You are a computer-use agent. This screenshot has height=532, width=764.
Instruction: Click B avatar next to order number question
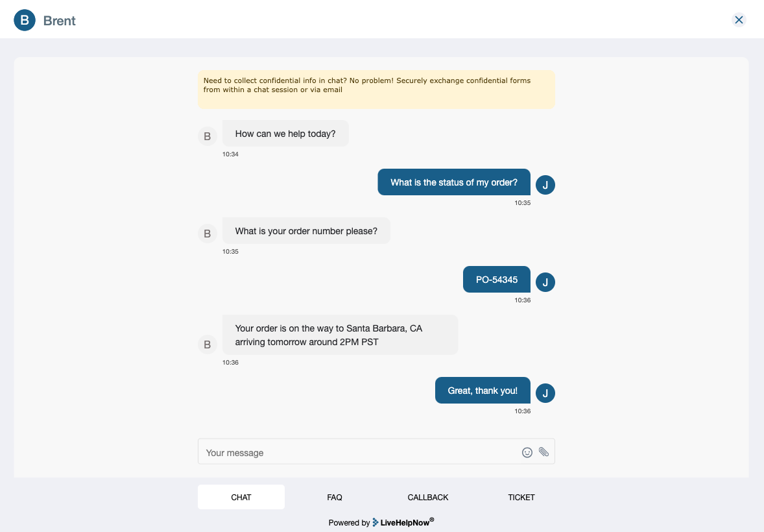(x=207, y=233)
